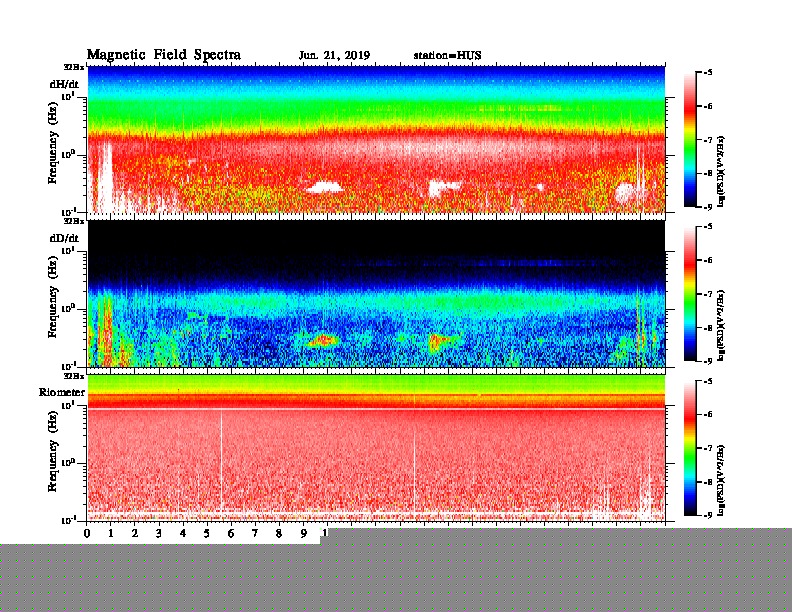Click the "dH/dt" panel label
This screenshot has width=792, height=612.
click(x=64, y=84)
